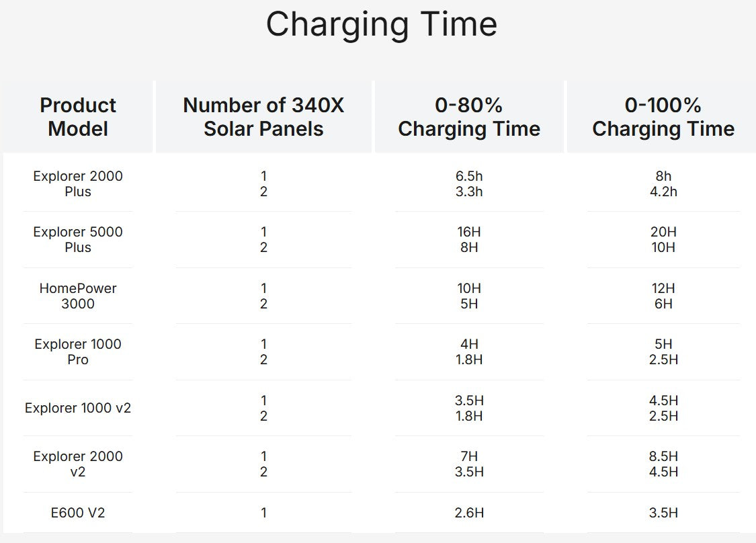The height and width of the screenshot is (543, 756).
Task: Select the 20H full charging time value
Action: [x=663, y=232]
